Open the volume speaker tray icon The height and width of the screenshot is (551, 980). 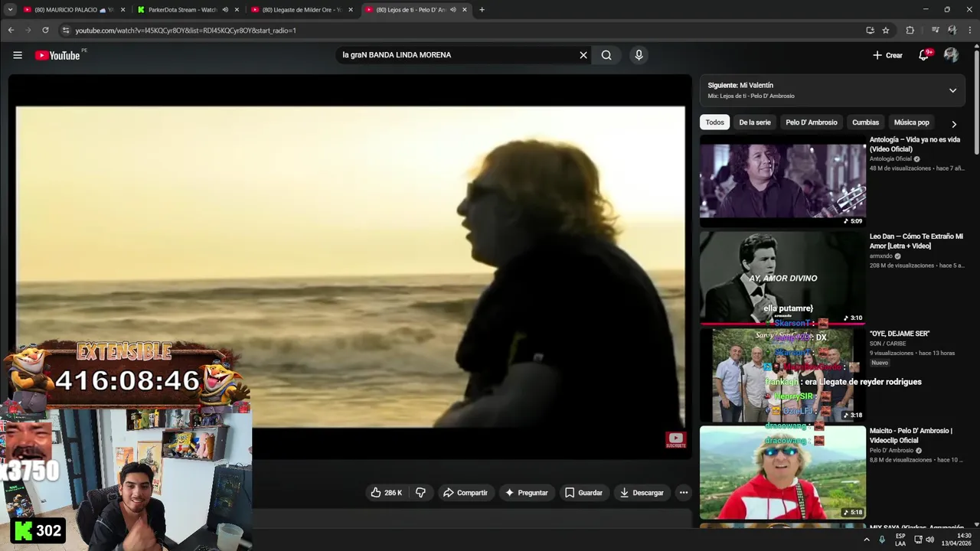coord(930,540)
